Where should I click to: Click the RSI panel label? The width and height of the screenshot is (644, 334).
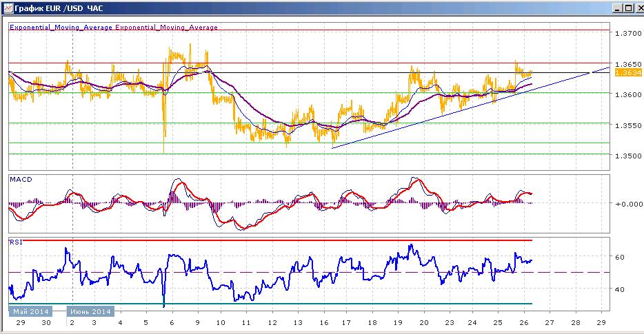(16, 242)
